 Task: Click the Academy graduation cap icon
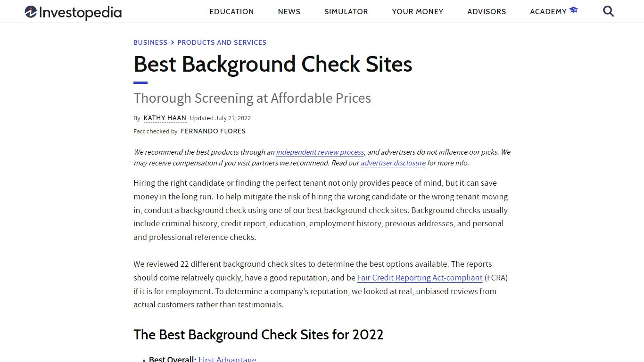573,10
